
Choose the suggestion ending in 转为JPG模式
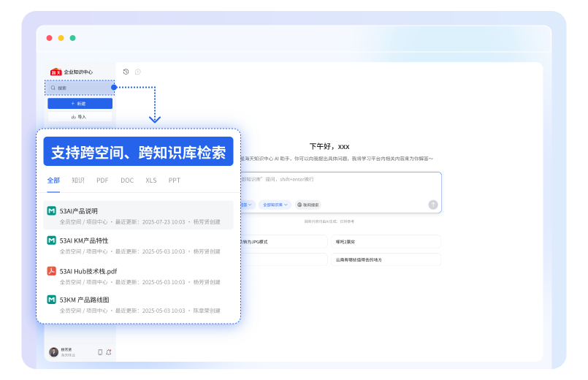pyautogui.click(x=284, y=242)
